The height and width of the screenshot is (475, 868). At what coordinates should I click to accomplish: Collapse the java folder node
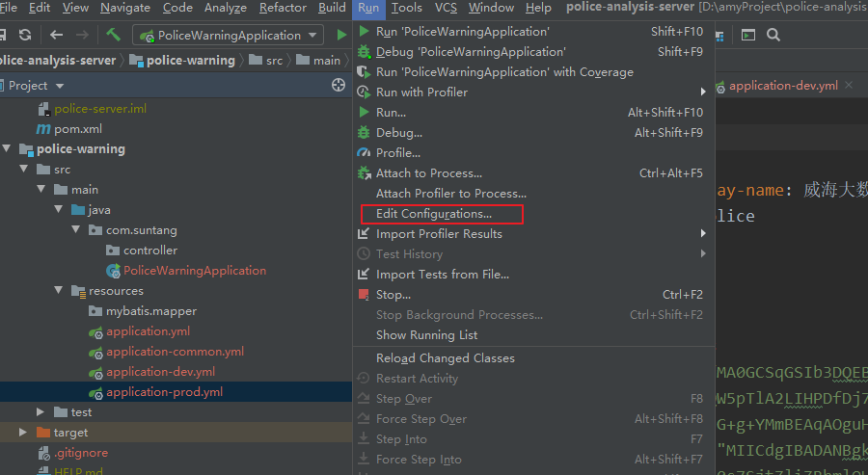(59, 210)
